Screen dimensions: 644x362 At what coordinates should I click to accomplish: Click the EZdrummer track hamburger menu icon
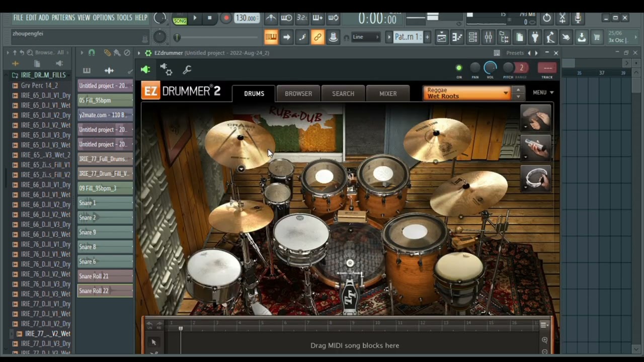point(544,325)
